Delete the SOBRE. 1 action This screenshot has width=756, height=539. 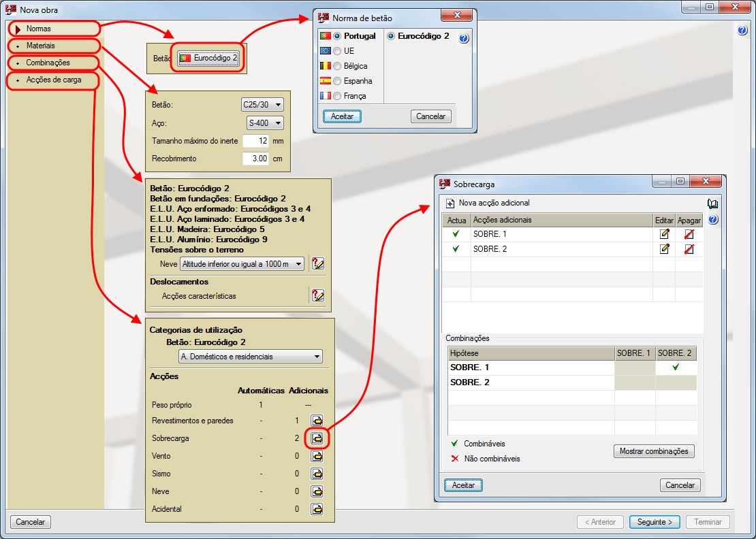point(689,234)
